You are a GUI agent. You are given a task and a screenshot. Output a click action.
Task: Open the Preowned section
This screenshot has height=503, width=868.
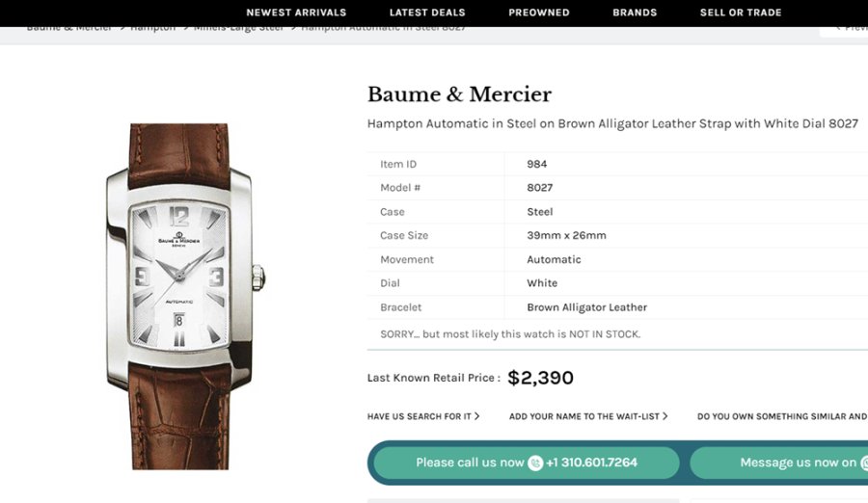(x=539, y=13)
